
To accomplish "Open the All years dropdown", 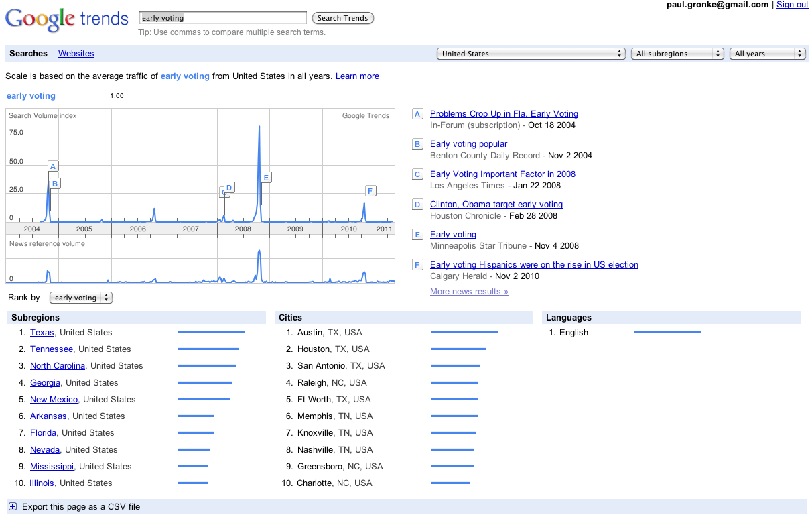I will click(767, 54).
